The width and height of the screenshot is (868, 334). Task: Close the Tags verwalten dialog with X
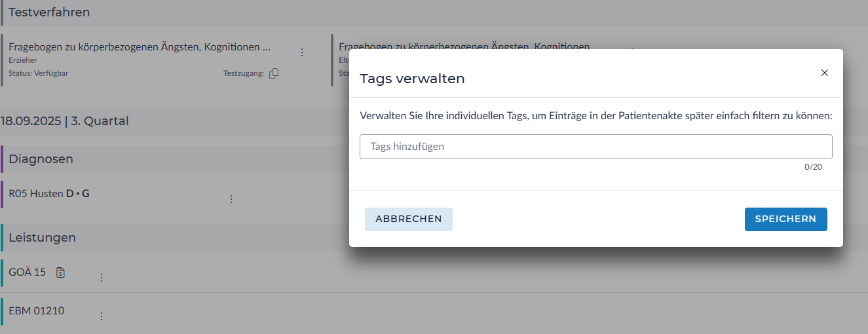coord(824,73)
